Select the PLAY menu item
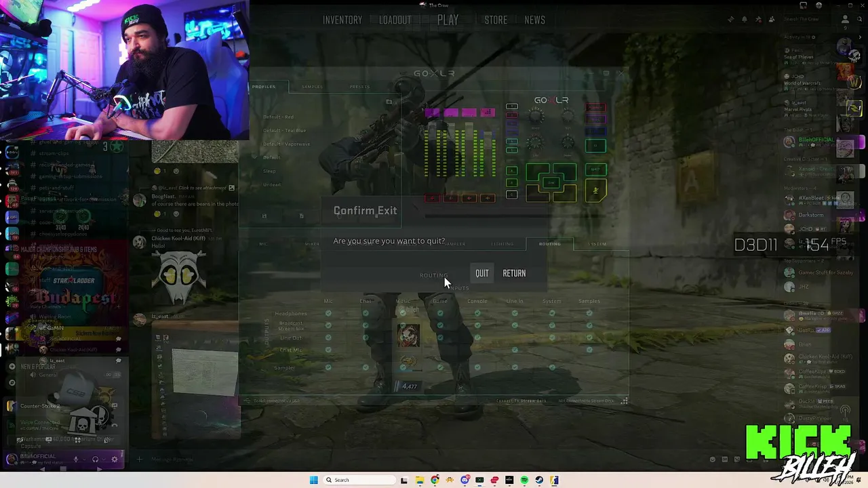This screenshot has height=488, width=868. pos(448,20)
